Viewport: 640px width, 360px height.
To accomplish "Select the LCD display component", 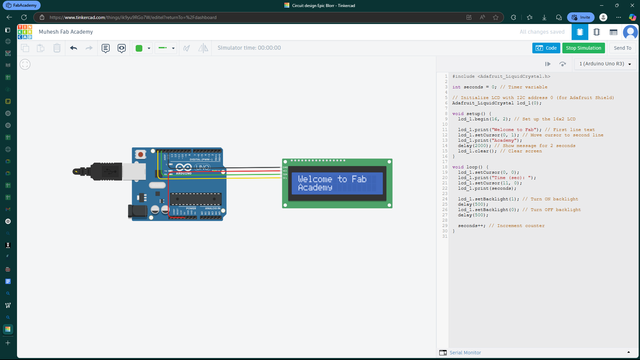I will pos(337,183).
